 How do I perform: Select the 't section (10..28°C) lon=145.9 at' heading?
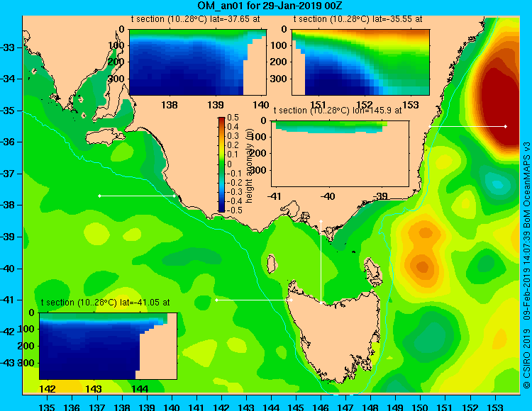point(338,111)
